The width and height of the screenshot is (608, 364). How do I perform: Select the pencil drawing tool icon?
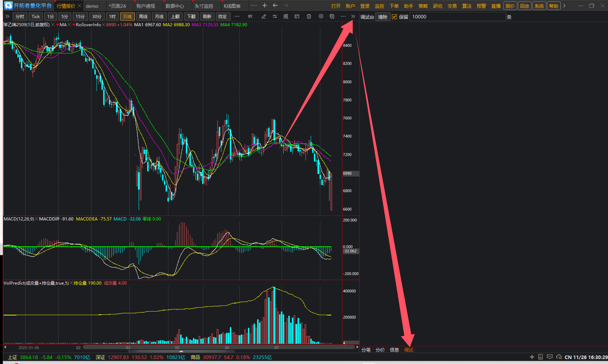[264, 17]
